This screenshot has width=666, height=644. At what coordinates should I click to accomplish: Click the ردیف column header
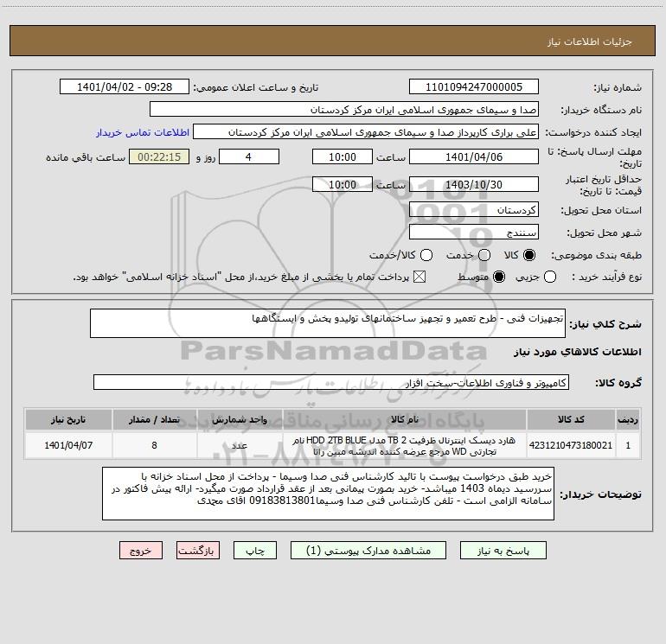point(628,419)
